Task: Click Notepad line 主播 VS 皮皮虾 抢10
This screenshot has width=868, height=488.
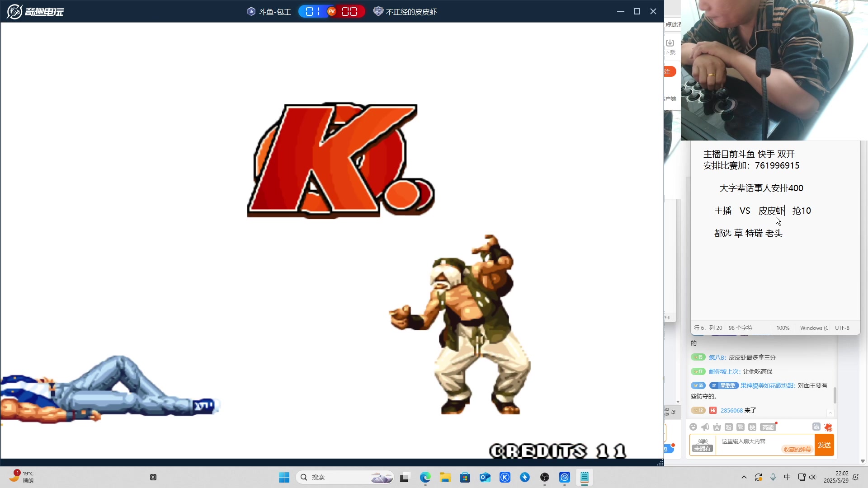Action: (x=763, y=211)
